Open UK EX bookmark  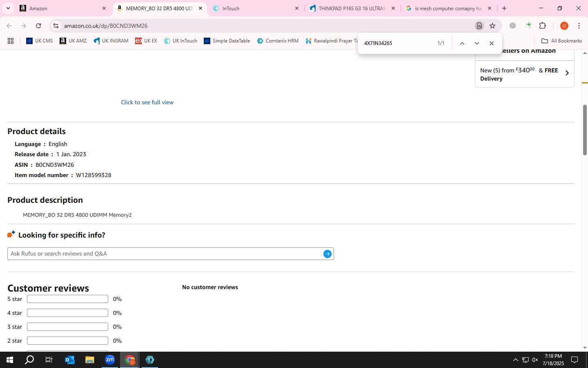click(x=146, y=41)
